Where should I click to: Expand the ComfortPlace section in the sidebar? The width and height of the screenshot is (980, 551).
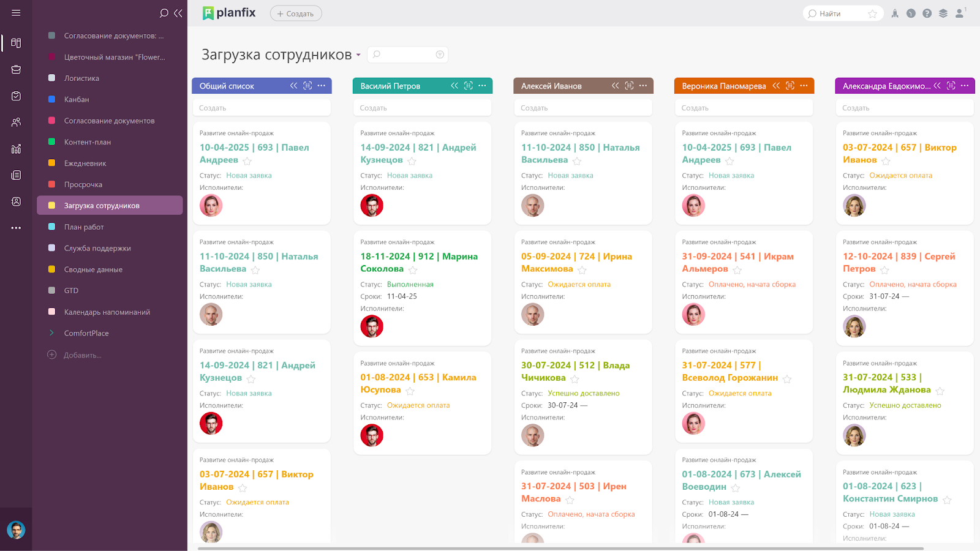pyautogui.click(x=52, y=332)
